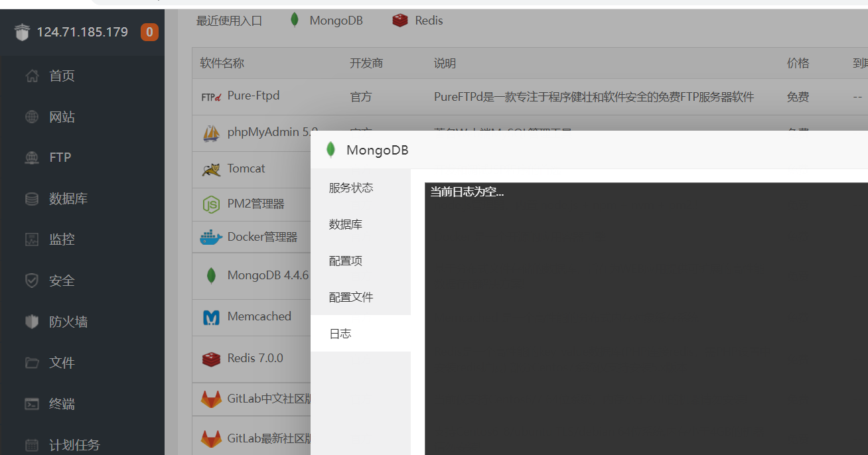Click the firewall shield icon for 防火墙

point(32,322)
